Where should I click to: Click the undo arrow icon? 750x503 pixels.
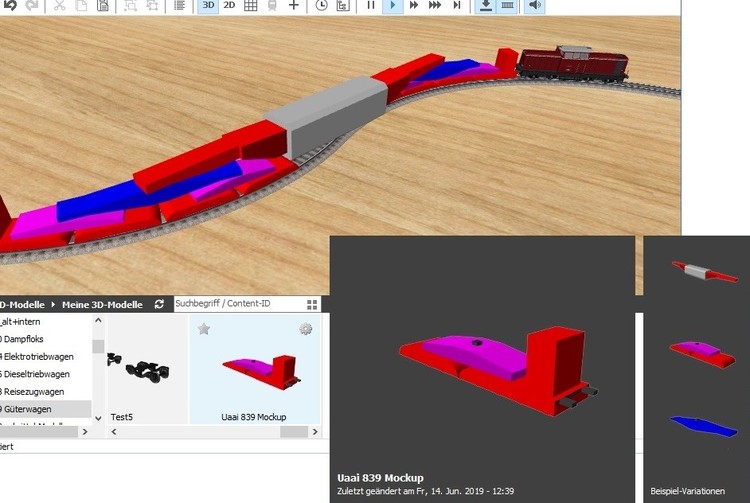tap(9, 6)
